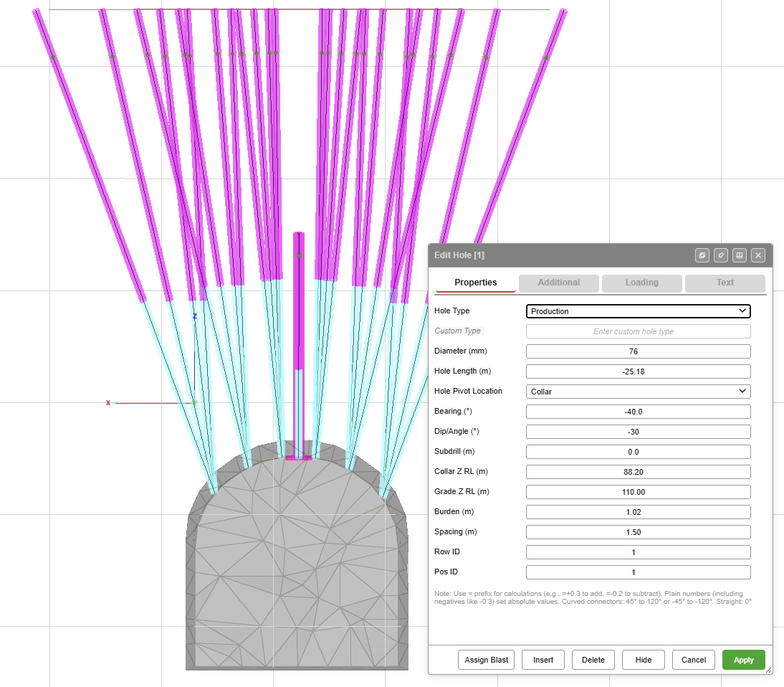Screen dimensions: 784x687
Task: Edit the Hole Length (m) field
Action: tap(638, 371)
